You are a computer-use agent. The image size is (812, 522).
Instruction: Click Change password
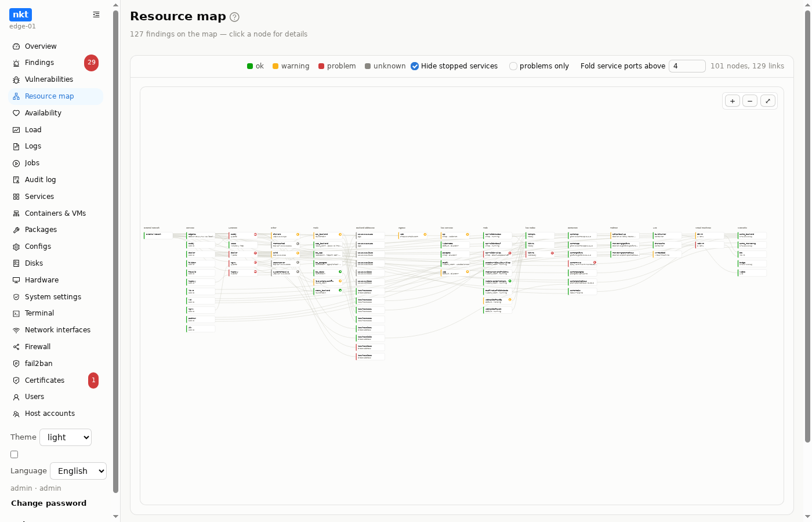[49, 503]
